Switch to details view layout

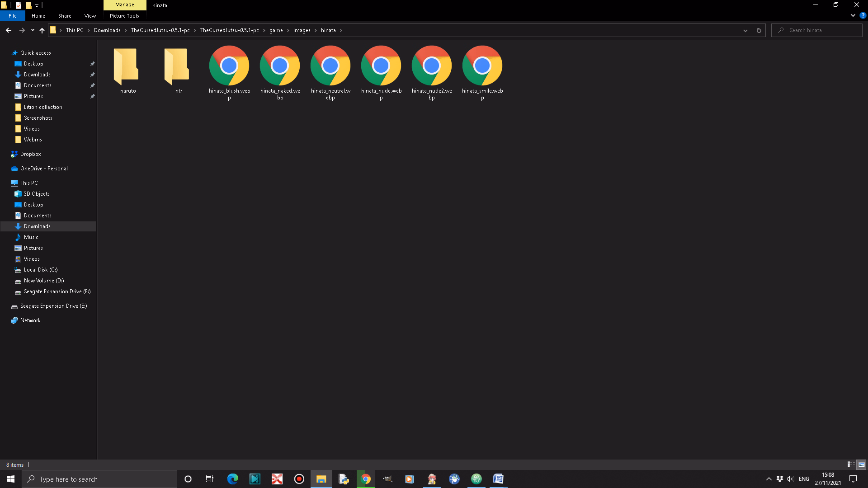pos(851,465)
